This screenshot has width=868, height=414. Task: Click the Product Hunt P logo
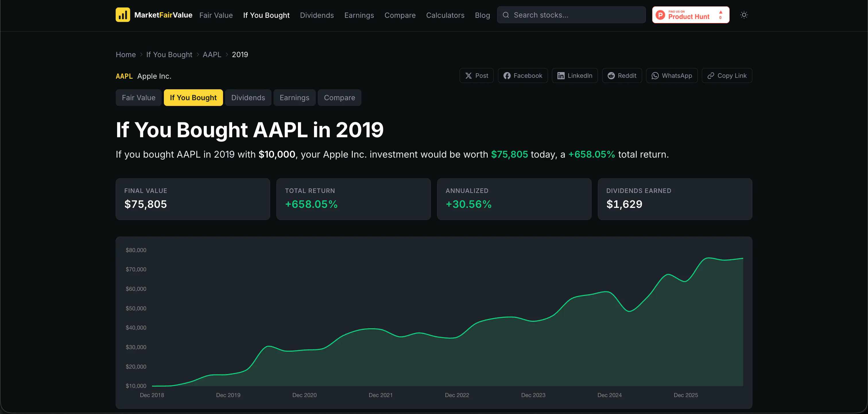tap(660, 15)
